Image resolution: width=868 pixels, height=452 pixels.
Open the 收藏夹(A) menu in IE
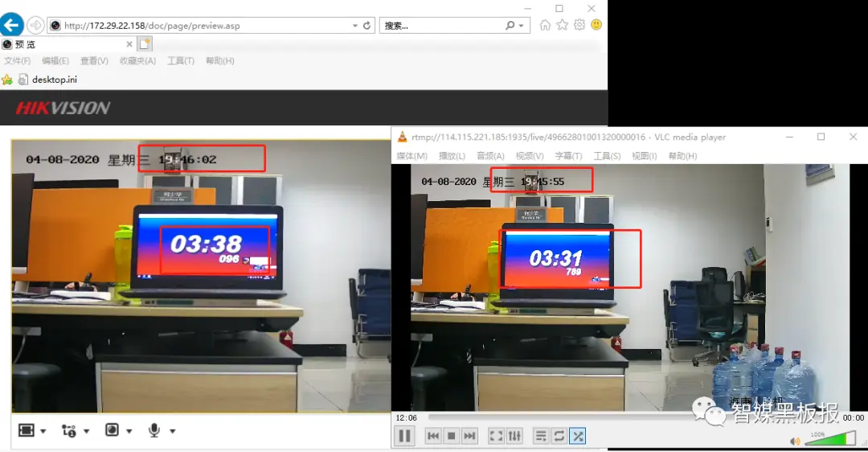point(138,61)
